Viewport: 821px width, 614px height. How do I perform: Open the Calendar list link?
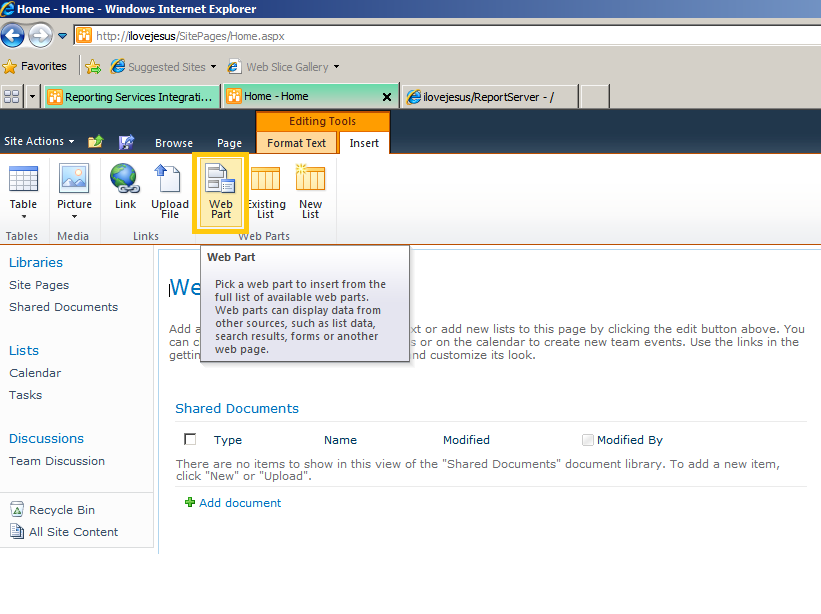pos(35,373)
